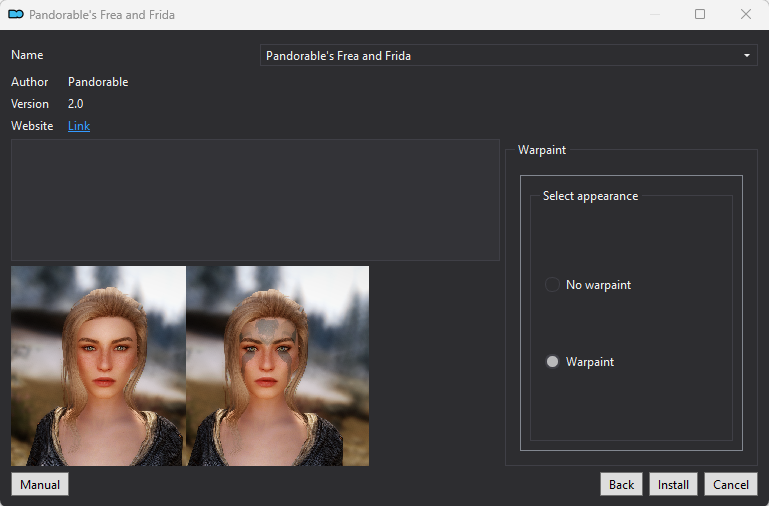Click the Back button
Image resolution: width=769 pixels, height=506 pixels.
(621, 484)
